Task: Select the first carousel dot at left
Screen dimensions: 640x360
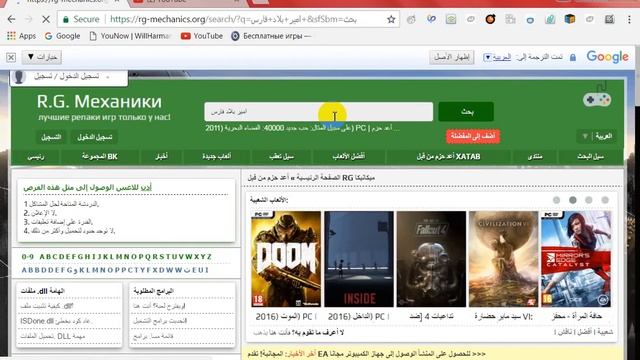Action: point(556,200)
